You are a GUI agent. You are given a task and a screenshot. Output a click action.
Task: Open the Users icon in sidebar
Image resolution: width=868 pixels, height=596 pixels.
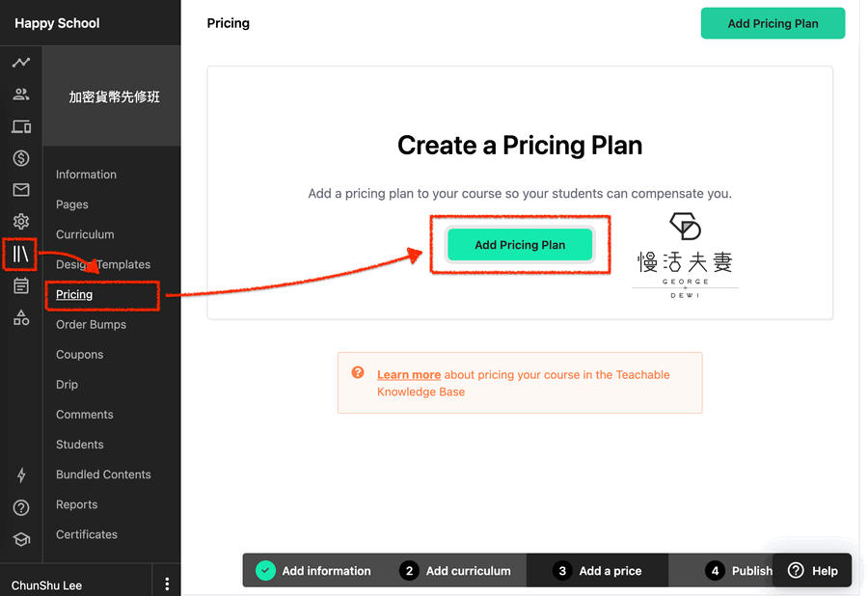[21, 95]
